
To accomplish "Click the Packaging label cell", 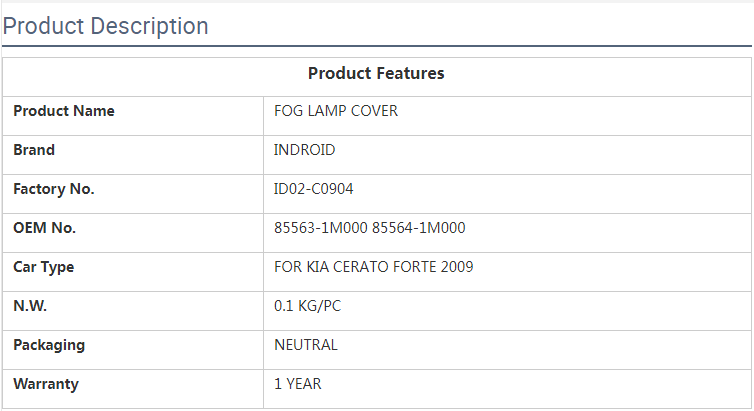I will pyautogui.click(x=49, y=345).
